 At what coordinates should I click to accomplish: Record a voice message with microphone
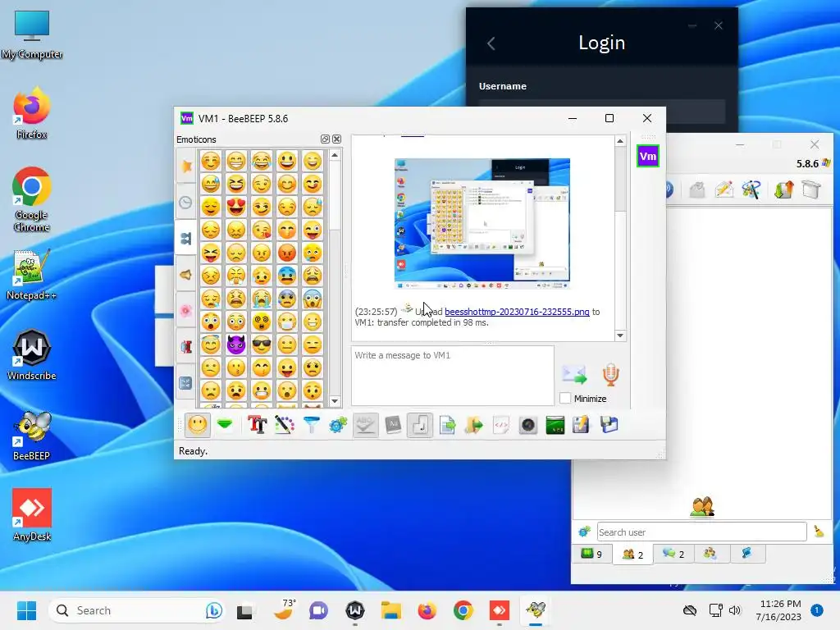click(x=610, y=374)
